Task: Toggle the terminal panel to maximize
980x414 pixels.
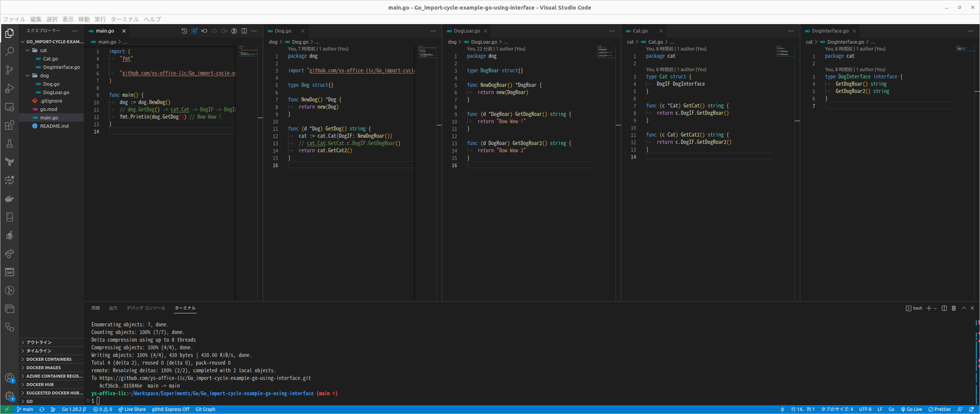Action: click(x=964, y=308)
